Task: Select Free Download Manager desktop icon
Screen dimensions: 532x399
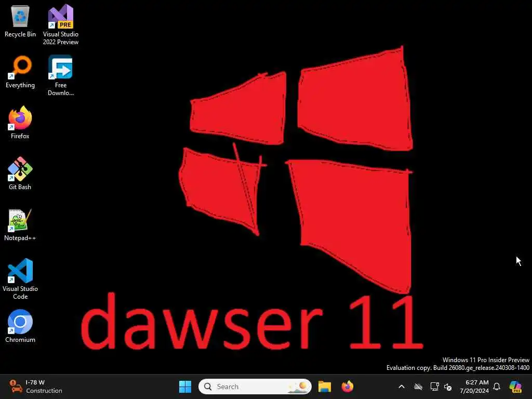Action: coord(61,75)
